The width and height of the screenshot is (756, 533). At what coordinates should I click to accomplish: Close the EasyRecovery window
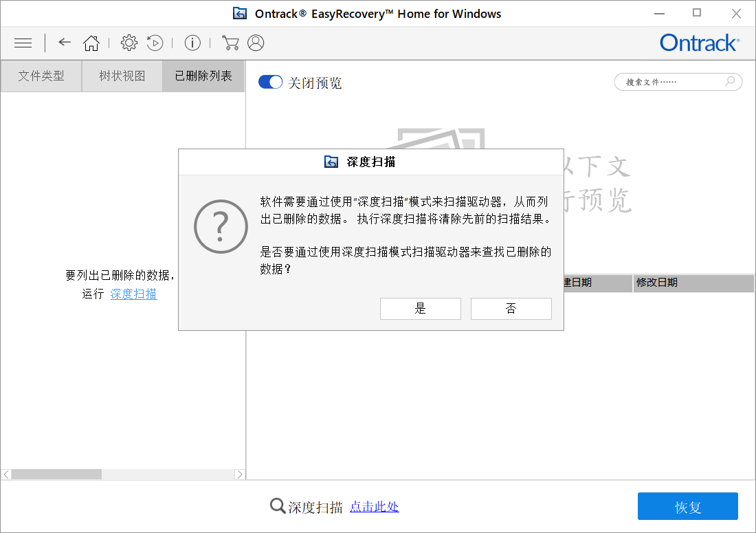pos(736,14)
